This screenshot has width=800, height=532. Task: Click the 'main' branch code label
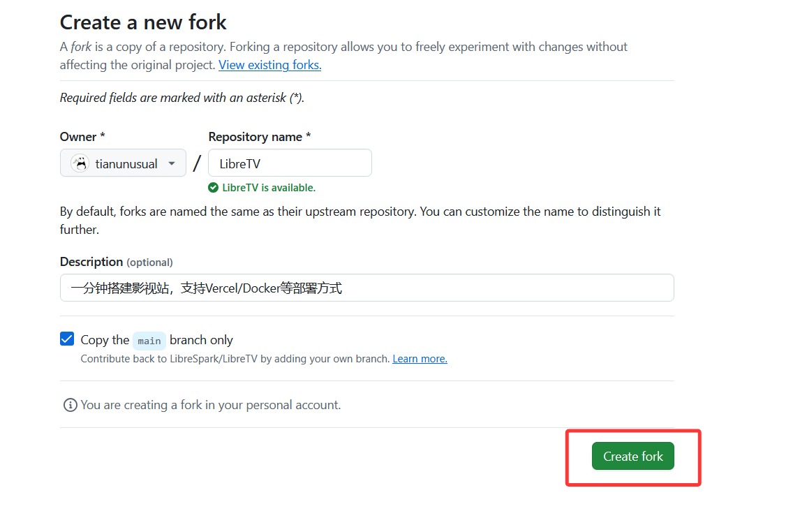(149, 341)
